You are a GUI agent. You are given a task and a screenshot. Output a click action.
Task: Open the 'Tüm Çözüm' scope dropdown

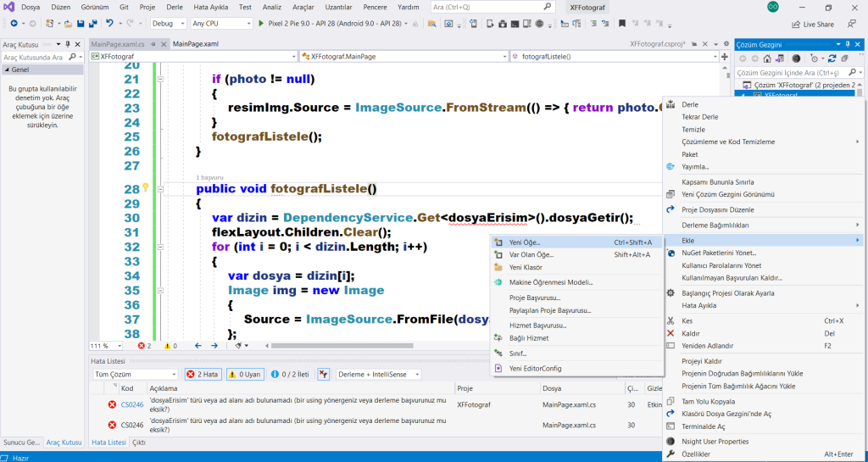134,374
